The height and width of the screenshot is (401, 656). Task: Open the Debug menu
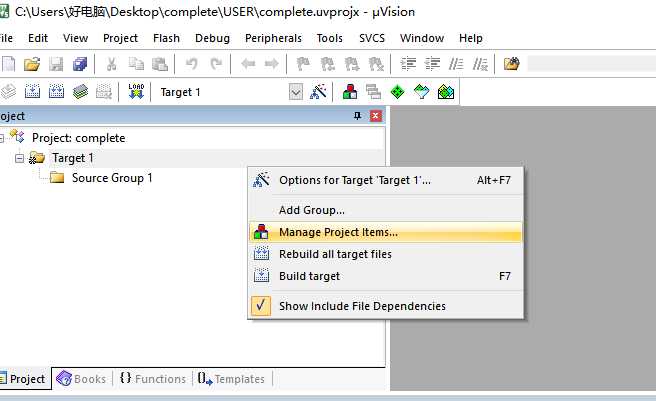click(x=212, y=38)
